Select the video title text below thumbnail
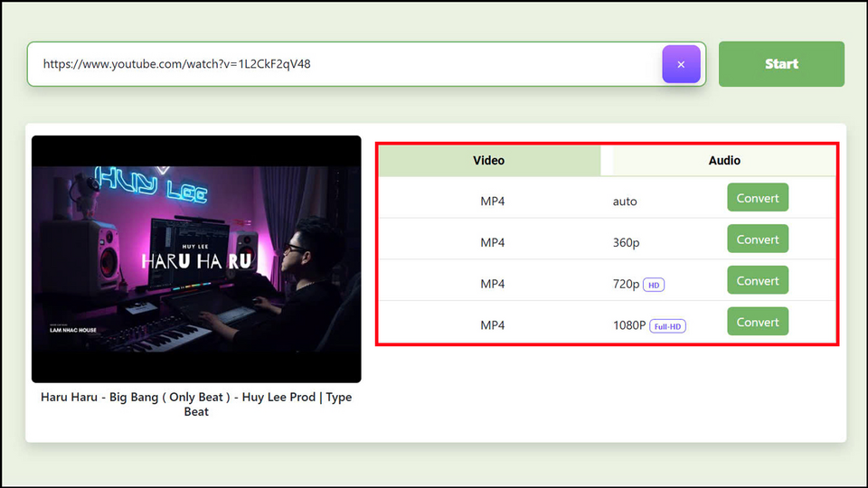Image resolution: width=868 pixels, height=488 pixels. point(196,404)
